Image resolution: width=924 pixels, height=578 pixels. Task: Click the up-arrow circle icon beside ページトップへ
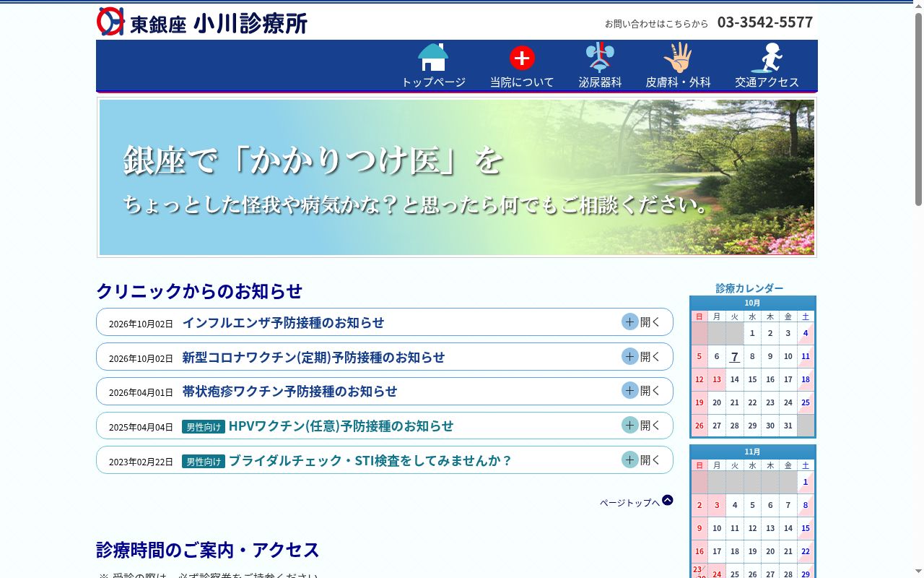click(x=668, y=500)
